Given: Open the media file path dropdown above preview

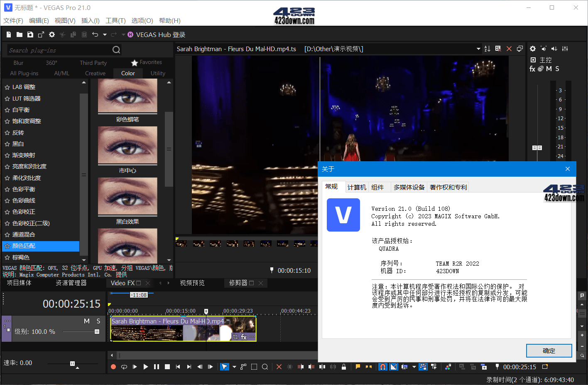Looking at the screenshot, I should (x=478, y=49).
